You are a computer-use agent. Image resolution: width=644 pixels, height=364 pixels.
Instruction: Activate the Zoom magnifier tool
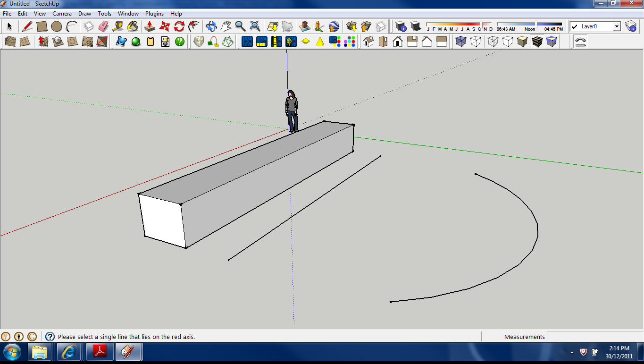[x=240, y=26]
